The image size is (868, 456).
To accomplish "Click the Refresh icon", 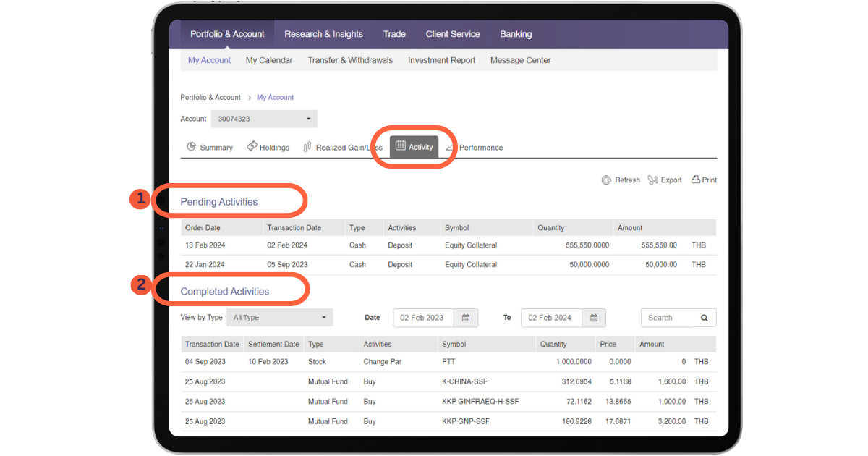I will tap(606, 180).
